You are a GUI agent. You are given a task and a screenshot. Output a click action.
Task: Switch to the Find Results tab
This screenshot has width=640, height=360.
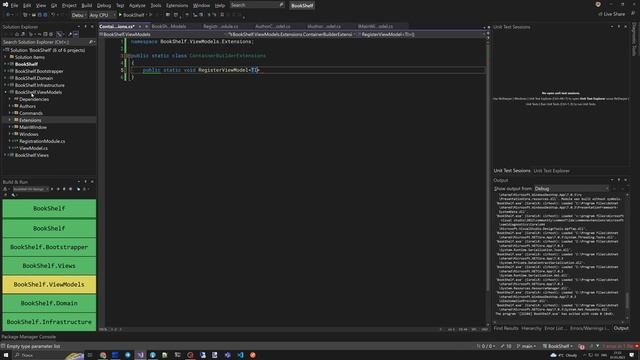(x=506, y=328)
